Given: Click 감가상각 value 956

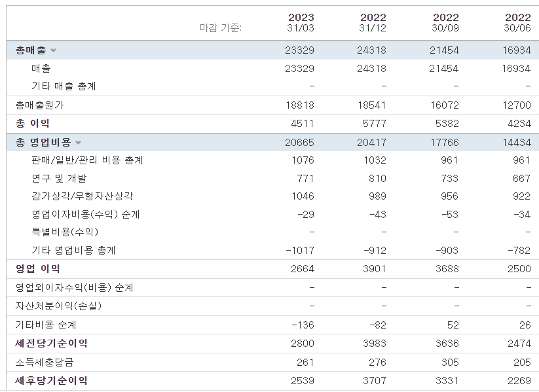Looking at the screenshot, I should click(x=450, y=196).
